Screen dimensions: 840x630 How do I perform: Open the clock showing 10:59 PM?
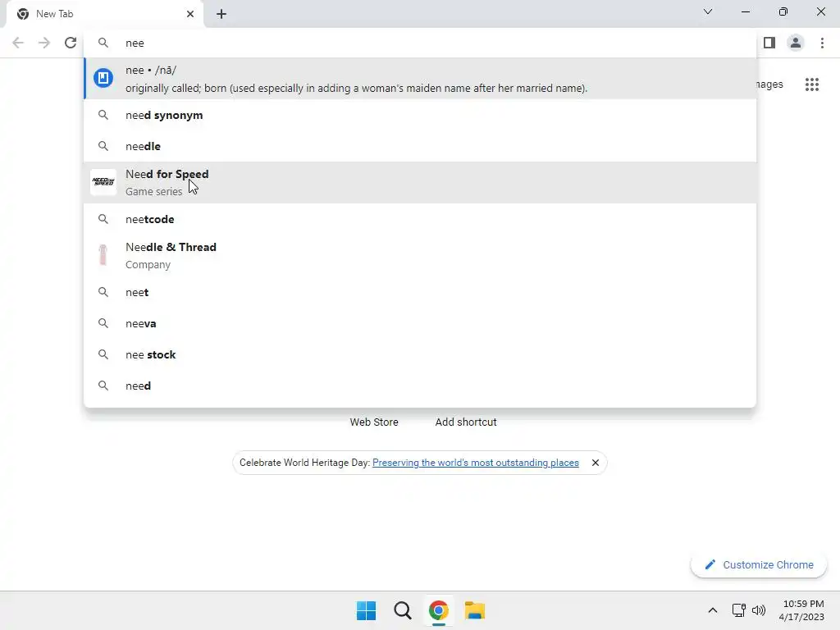[x=801, y=610]
